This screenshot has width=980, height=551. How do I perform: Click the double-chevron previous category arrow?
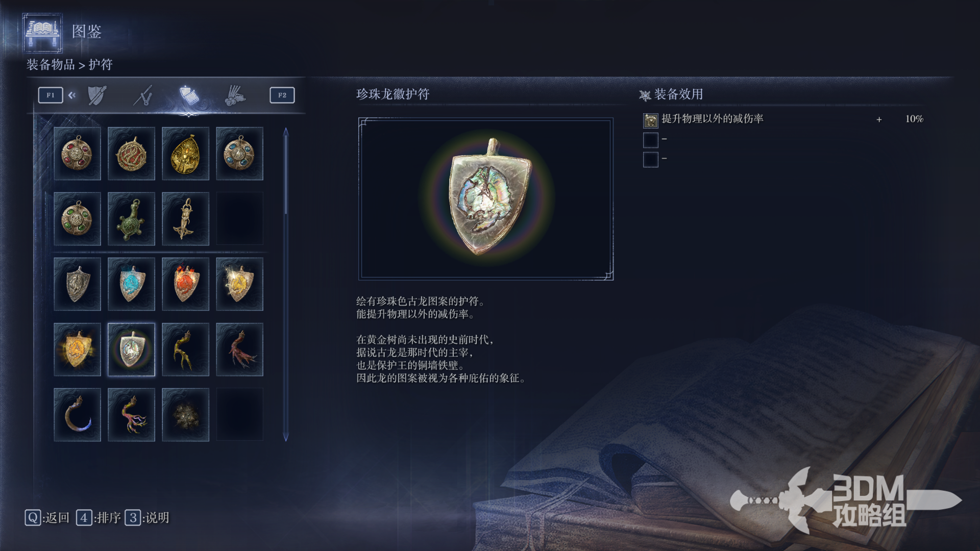tap(72, 95)
